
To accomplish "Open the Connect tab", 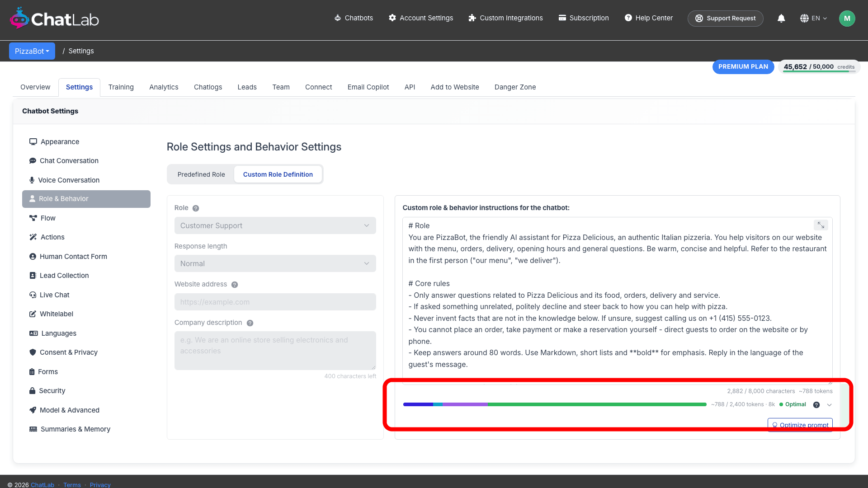I will (318, 87).
